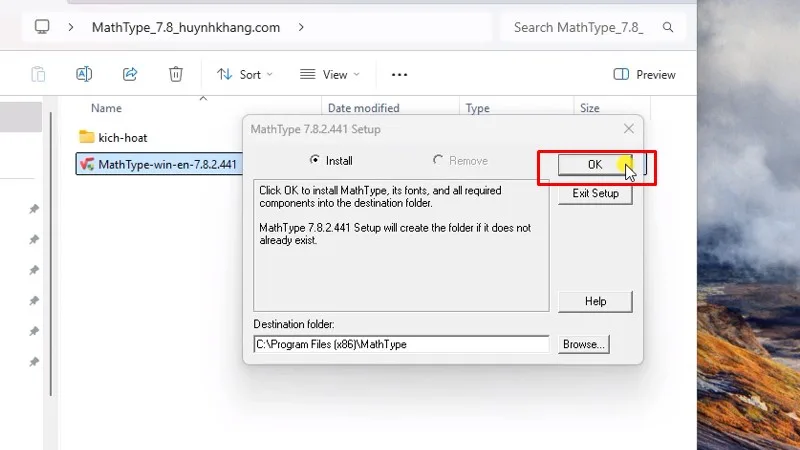
Task: Open the View dropdown
Action: 330,74
